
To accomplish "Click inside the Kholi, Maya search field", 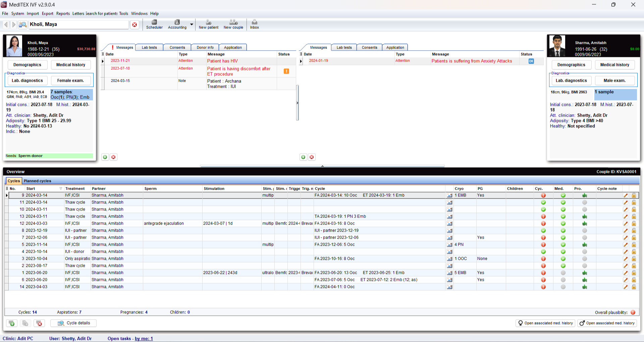I will point(78,24).
